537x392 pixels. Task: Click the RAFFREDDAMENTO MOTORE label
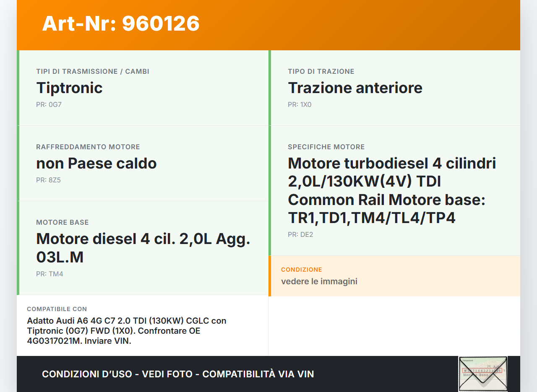click(x=88, y=147)
